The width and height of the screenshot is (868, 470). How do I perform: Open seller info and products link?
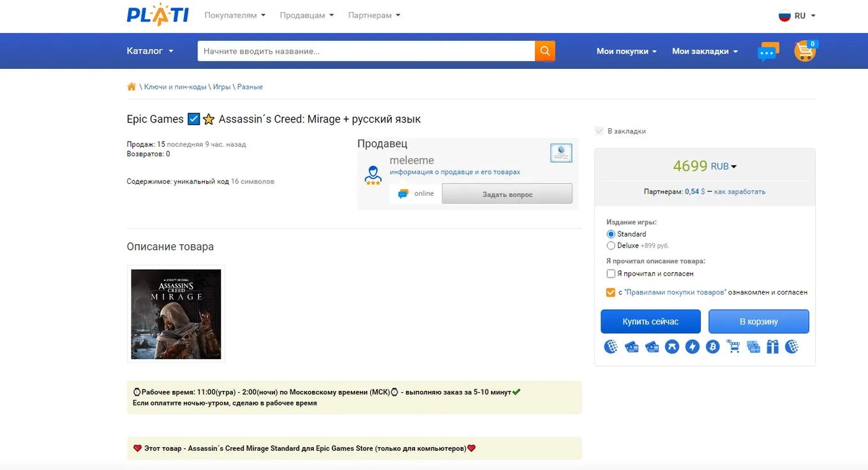click(455, 172)
